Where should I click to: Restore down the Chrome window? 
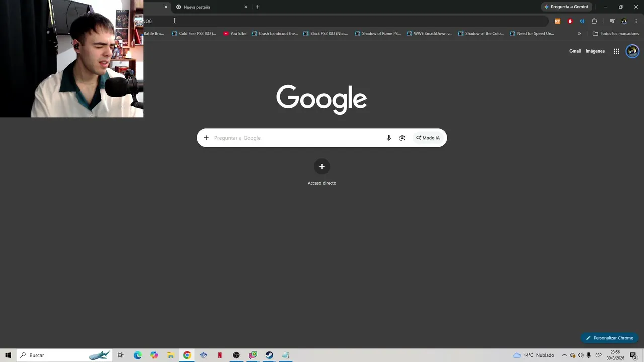click(620, 7)
